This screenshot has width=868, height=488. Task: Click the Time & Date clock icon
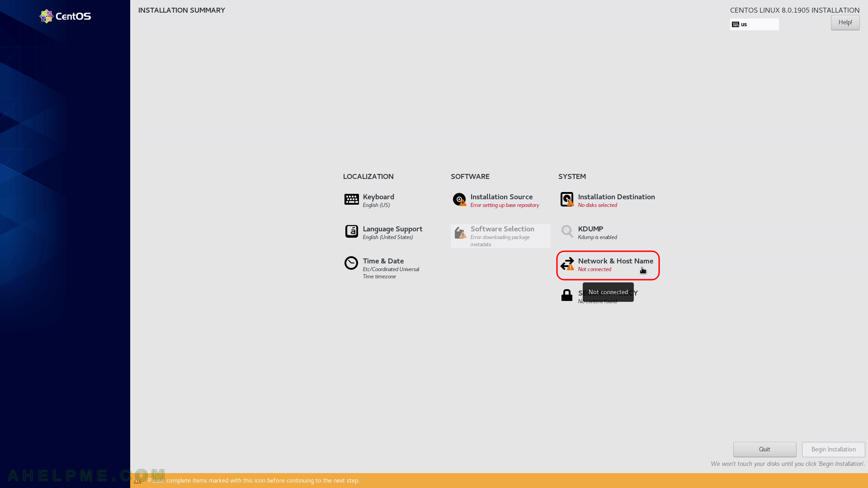pyautogui.click(x=351, y=263)
